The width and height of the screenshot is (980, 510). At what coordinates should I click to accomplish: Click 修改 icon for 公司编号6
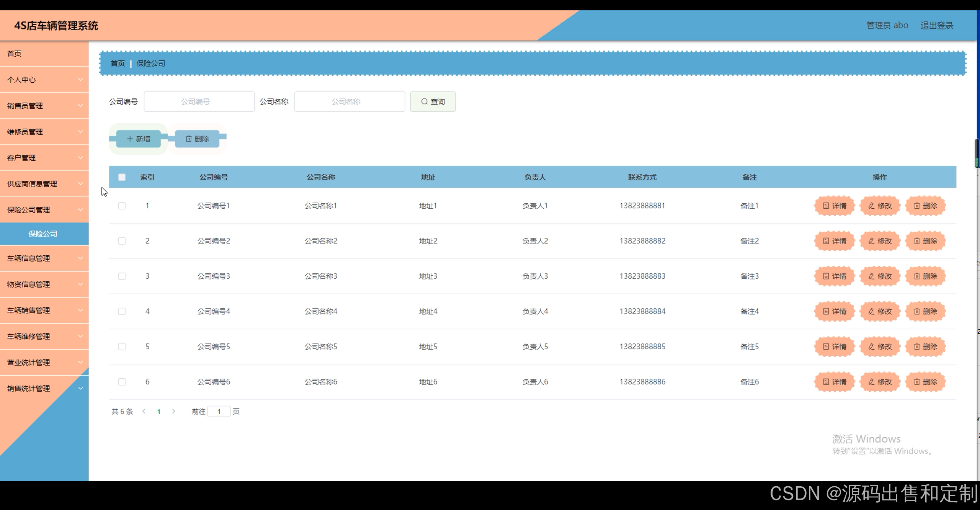872,382
